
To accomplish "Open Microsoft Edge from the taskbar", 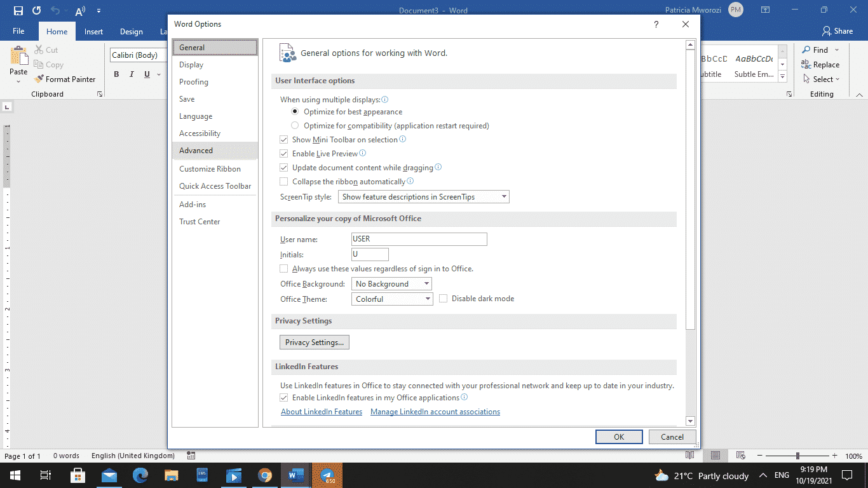I will (x=140, y=475).
